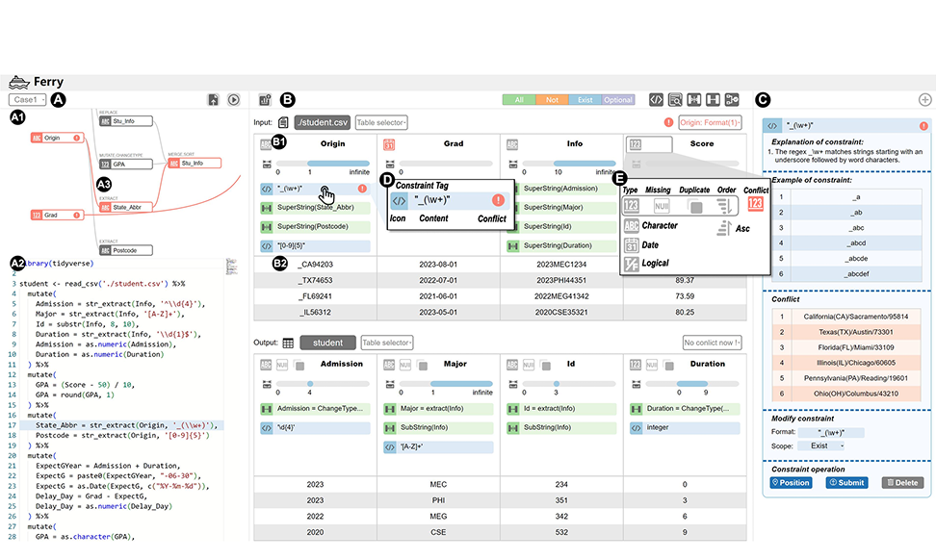Toggle the Optional constraint filter
The image size is (936, 560).
[618, 99]
